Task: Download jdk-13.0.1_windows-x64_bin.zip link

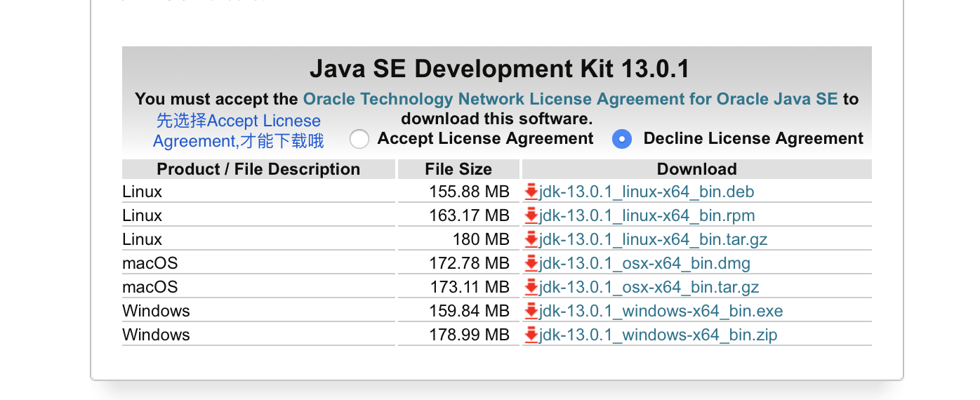Action: click(658, 335)
